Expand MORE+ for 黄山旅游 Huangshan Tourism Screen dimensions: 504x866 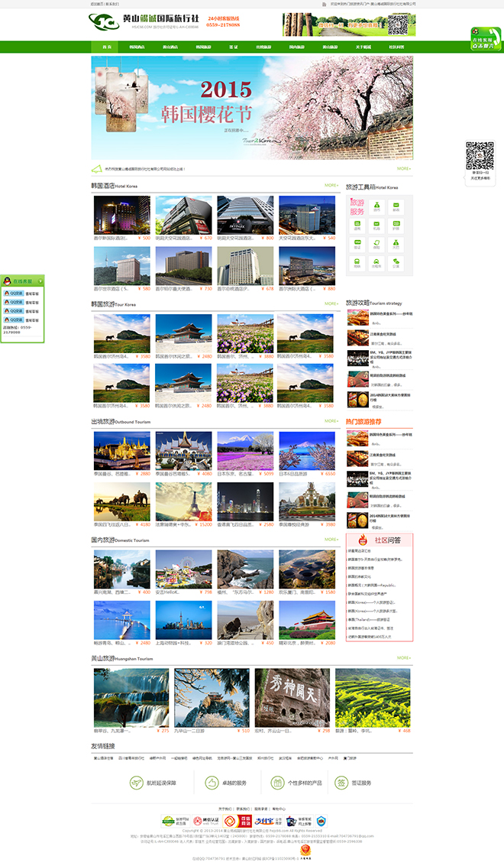coord(403,657)
